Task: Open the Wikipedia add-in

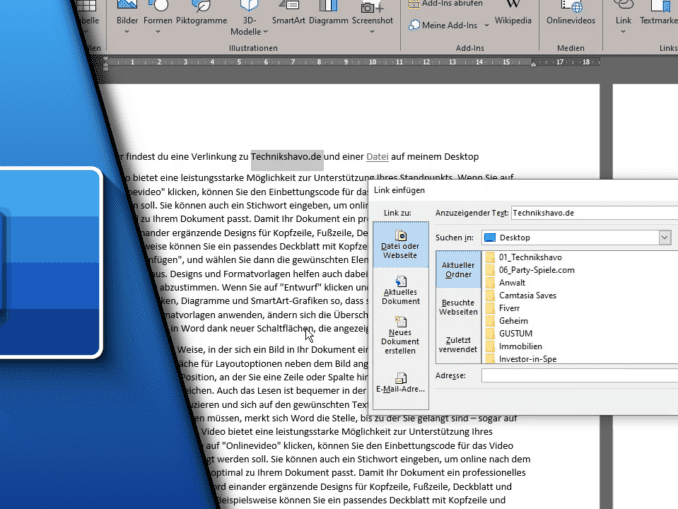Action: (513, 13)
